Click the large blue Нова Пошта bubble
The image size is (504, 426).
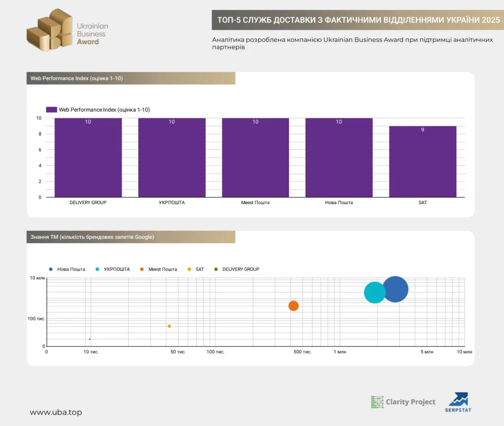tap(395, 289)
